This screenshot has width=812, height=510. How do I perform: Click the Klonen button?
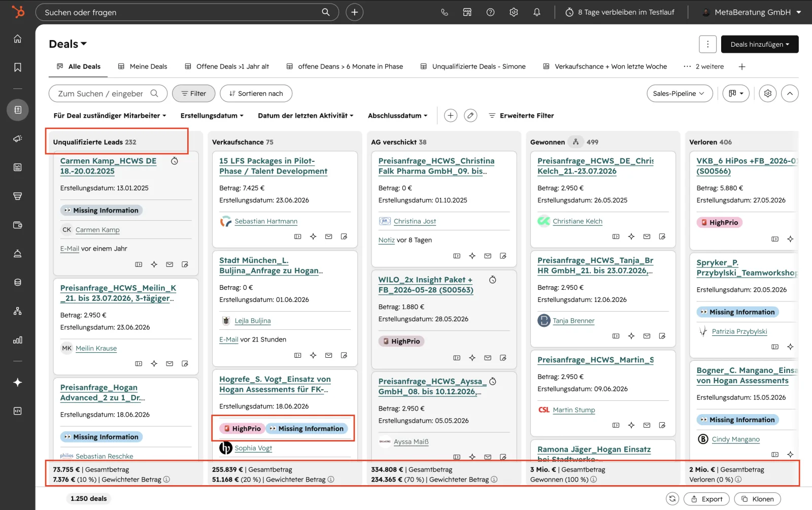pos(757,499)
